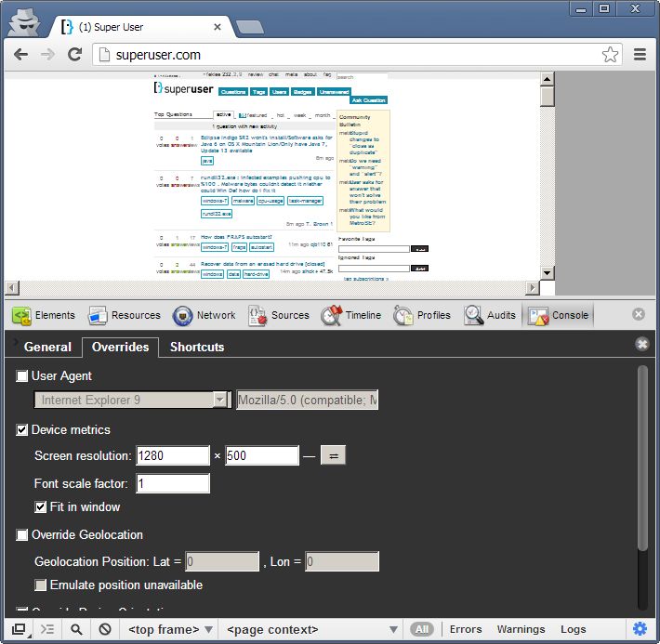Click the horizontal scroll right arrow
This screenshot has width=660, height=644.
click(533, 288)
